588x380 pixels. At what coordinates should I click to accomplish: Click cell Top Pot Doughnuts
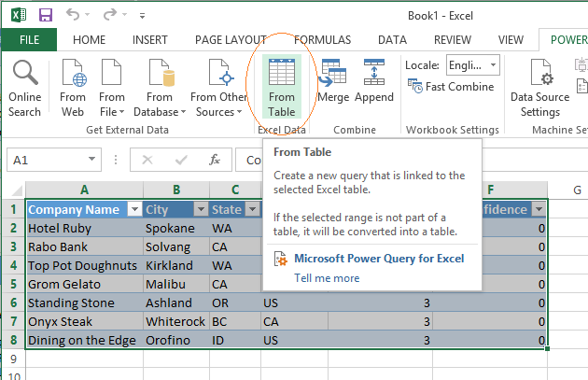[x=84, y=265]
